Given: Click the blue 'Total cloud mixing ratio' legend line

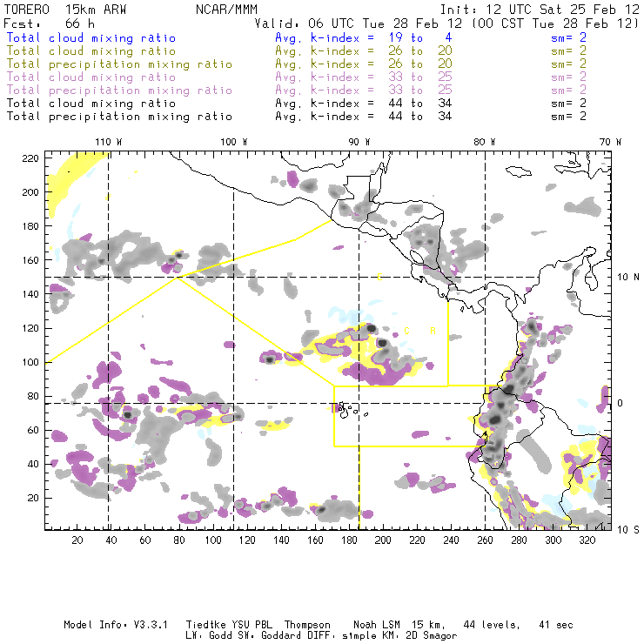Looking at the screenshot, I should (91, 37).
